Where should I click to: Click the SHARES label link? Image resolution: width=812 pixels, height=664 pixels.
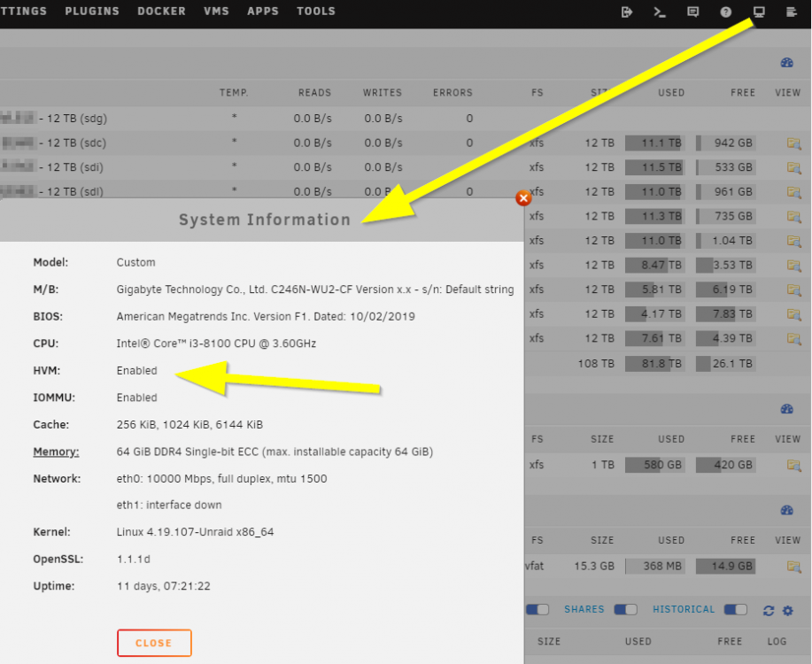pyautogui.click(x=584, y=610)
